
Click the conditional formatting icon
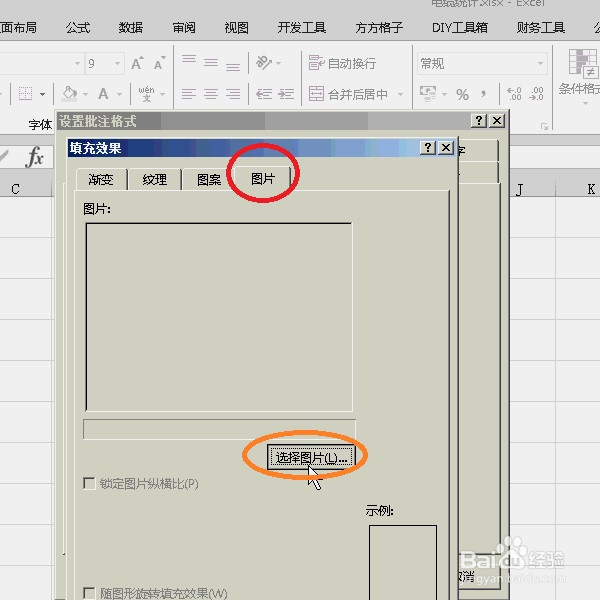point(583,64)
